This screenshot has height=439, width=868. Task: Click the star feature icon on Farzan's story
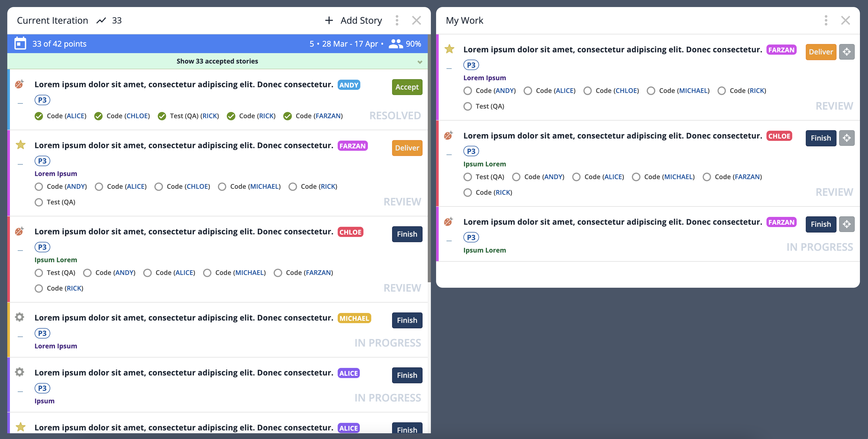click(21, 145)
